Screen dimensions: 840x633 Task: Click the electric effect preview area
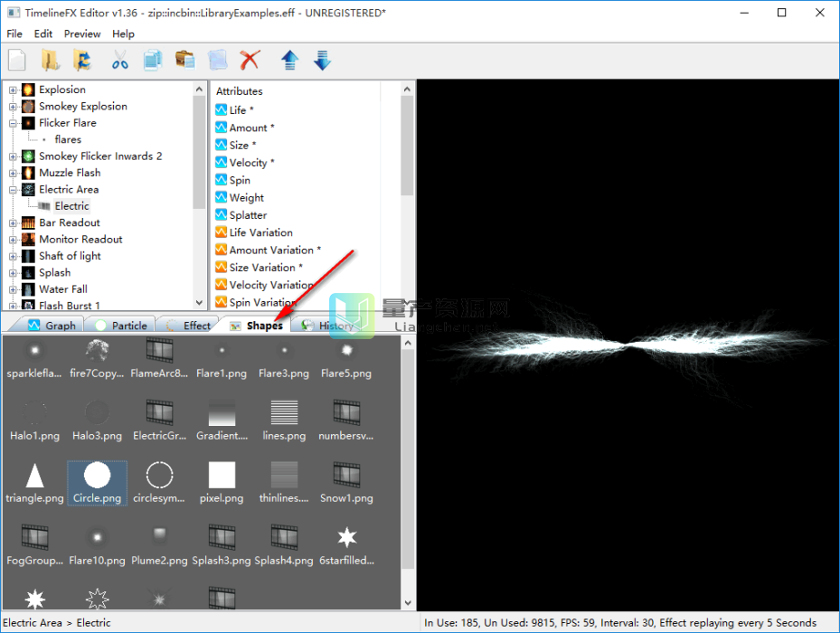[x=628, y=345]
